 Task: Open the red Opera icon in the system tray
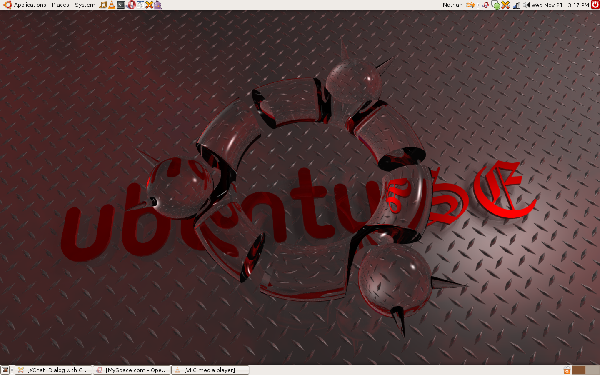pyautogui.click(x=486, y=5)
